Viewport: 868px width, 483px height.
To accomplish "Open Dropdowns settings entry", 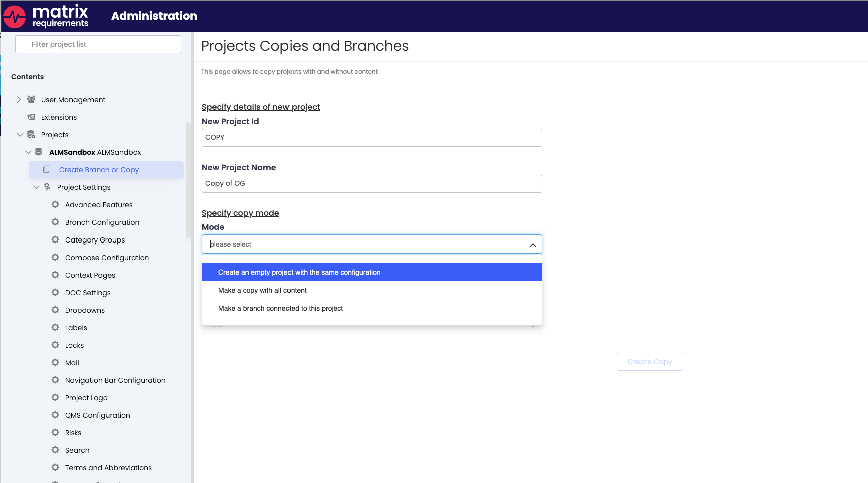I will point(85,310).
